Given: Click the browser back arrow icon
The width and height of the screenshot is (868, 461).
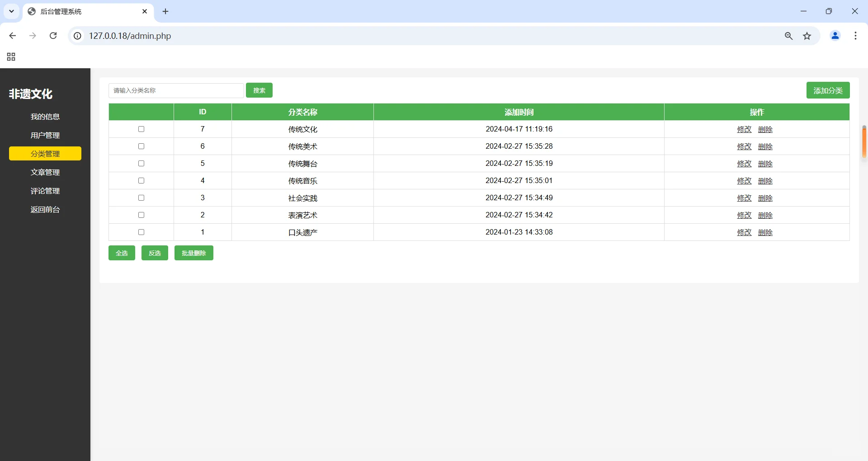Looking at the screenshot, I should click(12, 36).
